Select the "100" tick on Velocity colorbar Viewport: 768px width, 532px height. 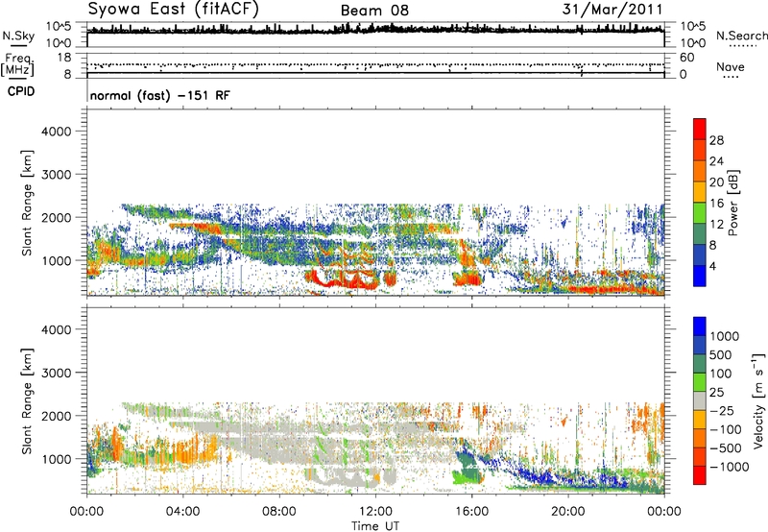click(x=721, y=374)
